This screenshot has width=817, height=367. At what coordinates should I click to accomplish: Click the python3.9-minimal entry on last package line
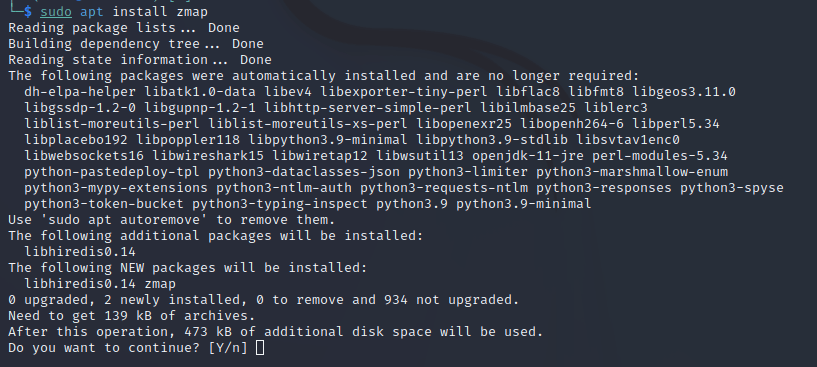[x=524, y=204]
